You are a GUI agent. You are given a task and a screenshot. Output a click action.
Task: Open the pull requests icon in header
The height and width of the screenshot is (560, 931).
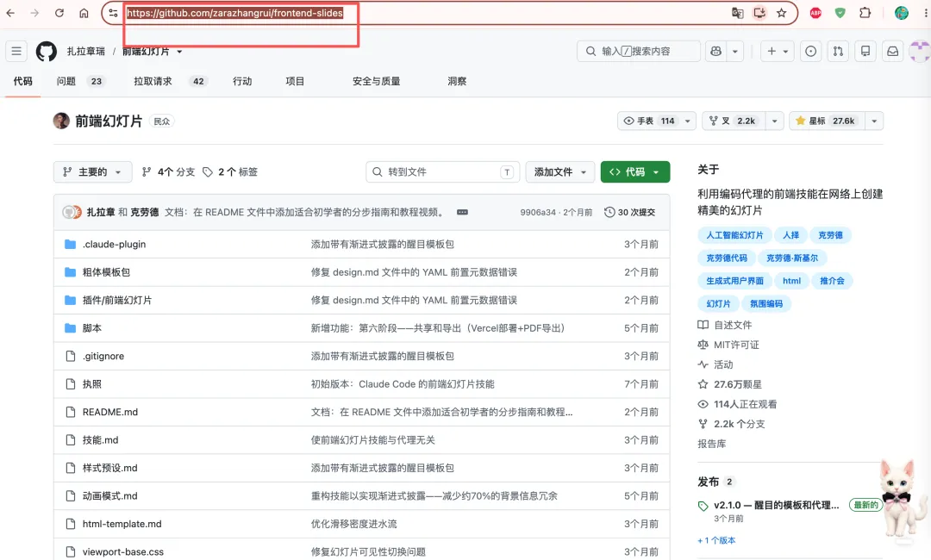tap(838, 51)
